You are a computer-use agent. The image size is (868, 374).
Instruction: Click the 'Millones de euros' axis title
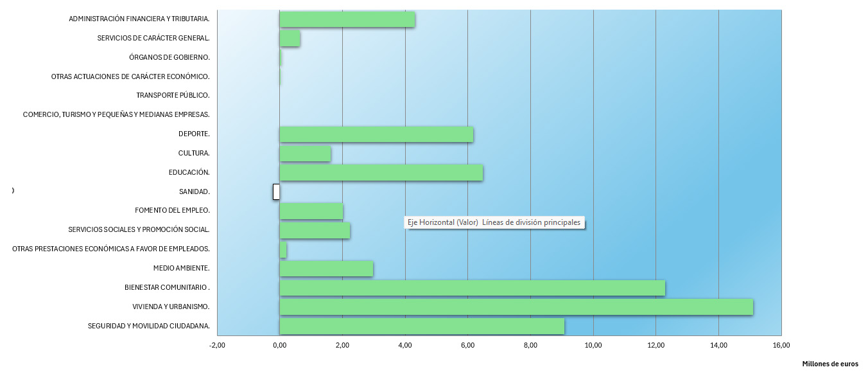coord(829,364)
